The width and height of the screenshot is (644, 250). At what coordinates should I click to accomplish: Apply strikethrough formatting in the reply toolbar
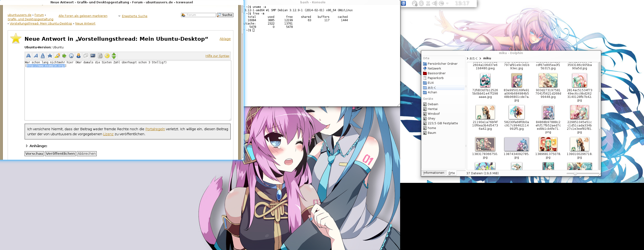(50, 56)
